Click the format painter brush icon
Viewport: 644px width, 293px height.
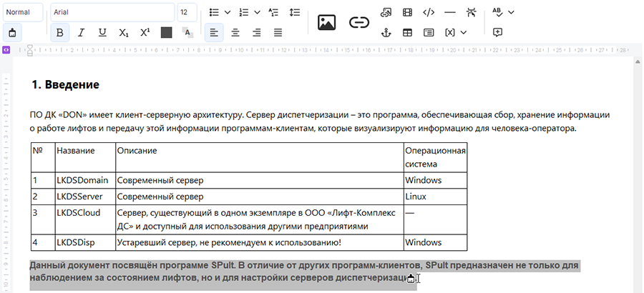coord(12,33)
